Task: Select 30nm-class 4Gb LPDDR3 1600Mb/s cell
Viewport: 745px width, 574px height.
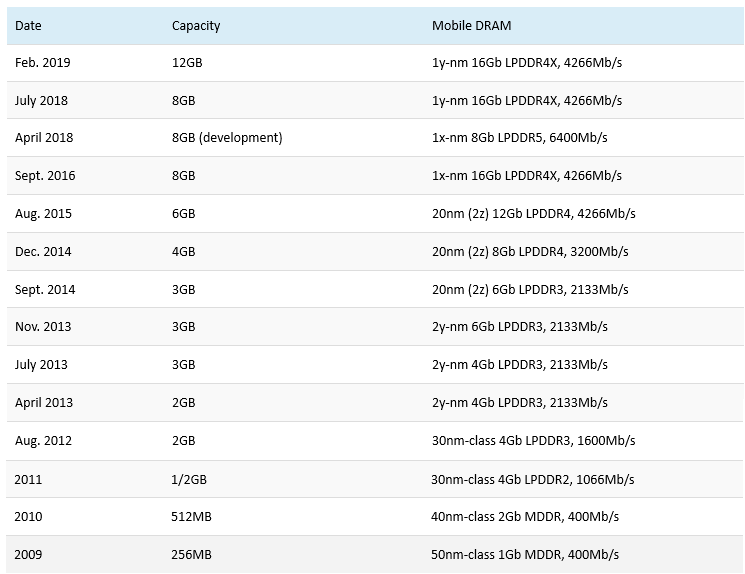Action: 533,441
